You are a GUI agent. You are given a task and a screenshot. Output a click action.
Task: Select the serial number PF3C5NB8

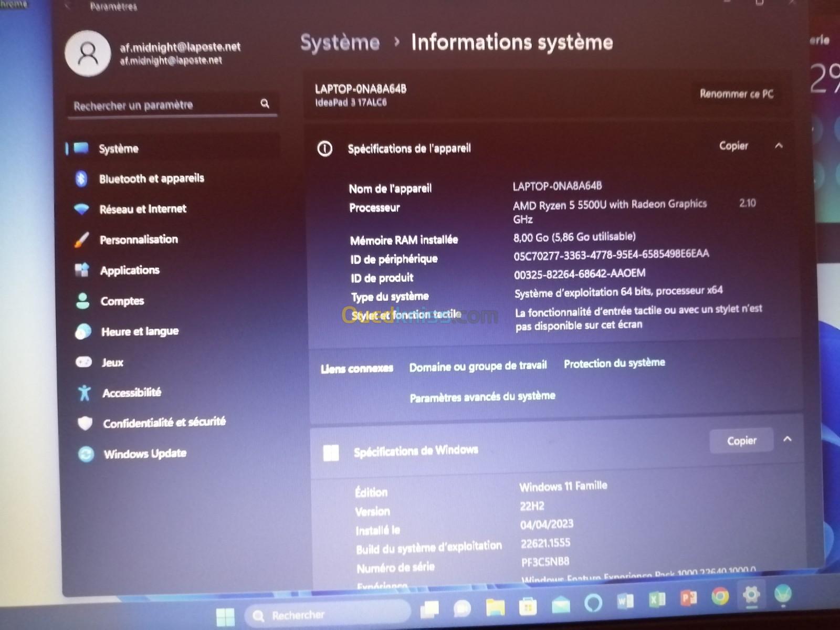click(x=545, y=562)
